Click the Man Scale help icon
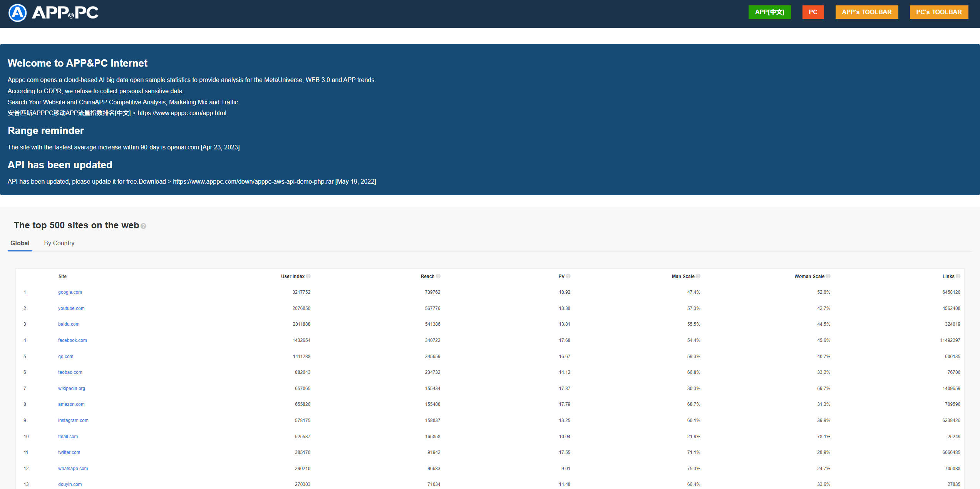Screen dimensions: 980x489 698,276
